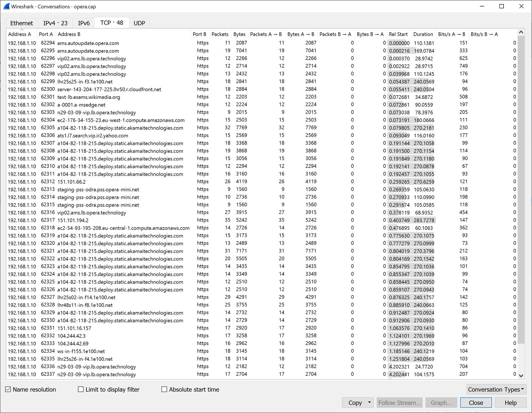
Task: Select server-143-204-177-225.lhr50.r.cloudfront.net row
Action: pyautogui.click(x=262, y=89)
